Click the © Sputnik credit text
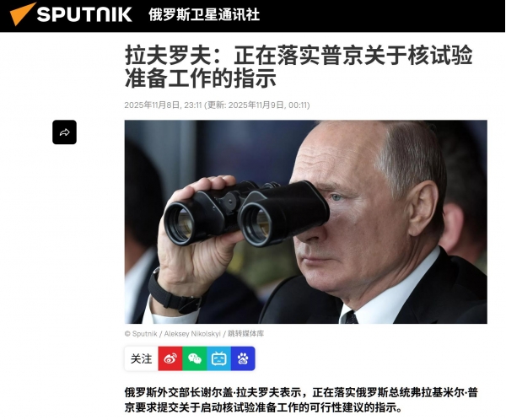This screenshot has width=506, height=420. tap(141, 333)
